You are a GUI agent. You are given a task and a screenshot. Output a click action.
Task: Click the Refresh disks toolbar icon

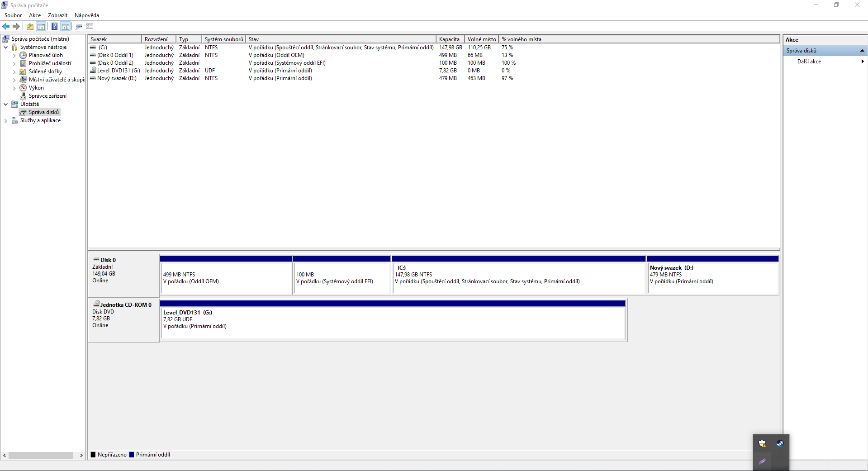(x=79, y=26)
